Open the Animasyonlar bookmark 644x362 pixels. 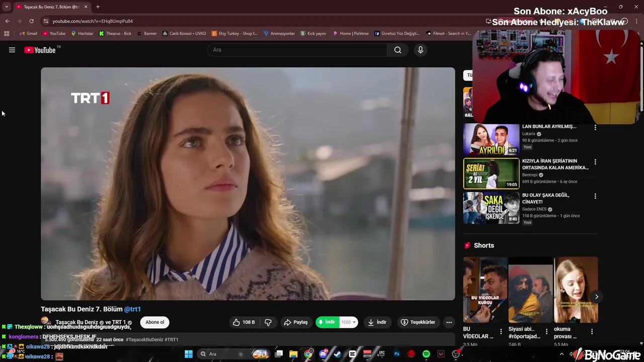click(279, 34)
